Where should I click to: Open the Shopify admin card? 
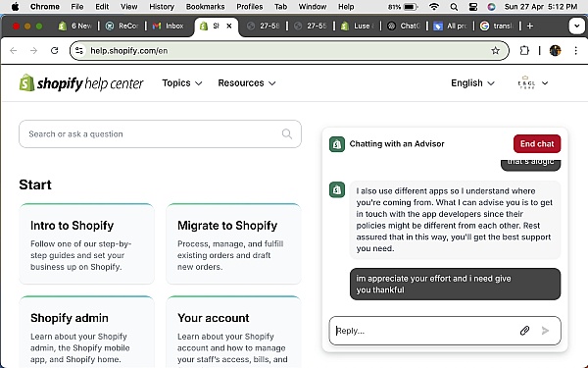[86, 332]
